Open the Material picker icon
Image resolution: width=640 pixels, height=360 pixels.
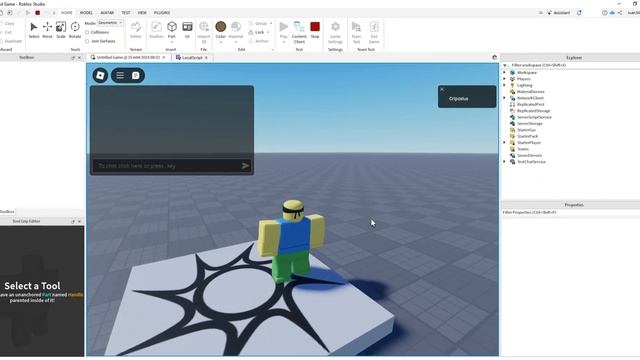click(x=236, y=27)
